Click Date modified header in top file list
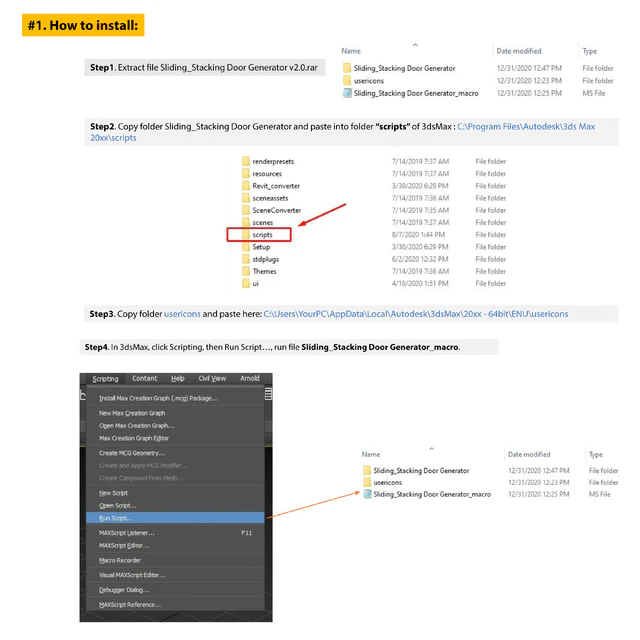Screen dimensions: 640x640 [519, 51]
